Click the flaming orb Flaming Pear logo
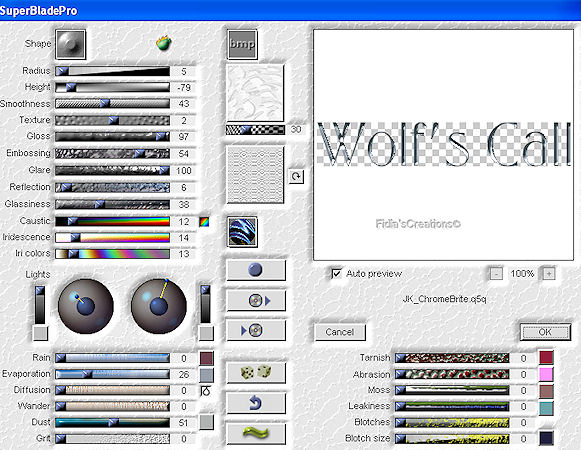Image resolution: width=581 pixels, height=450 pixels. (164, 43)
